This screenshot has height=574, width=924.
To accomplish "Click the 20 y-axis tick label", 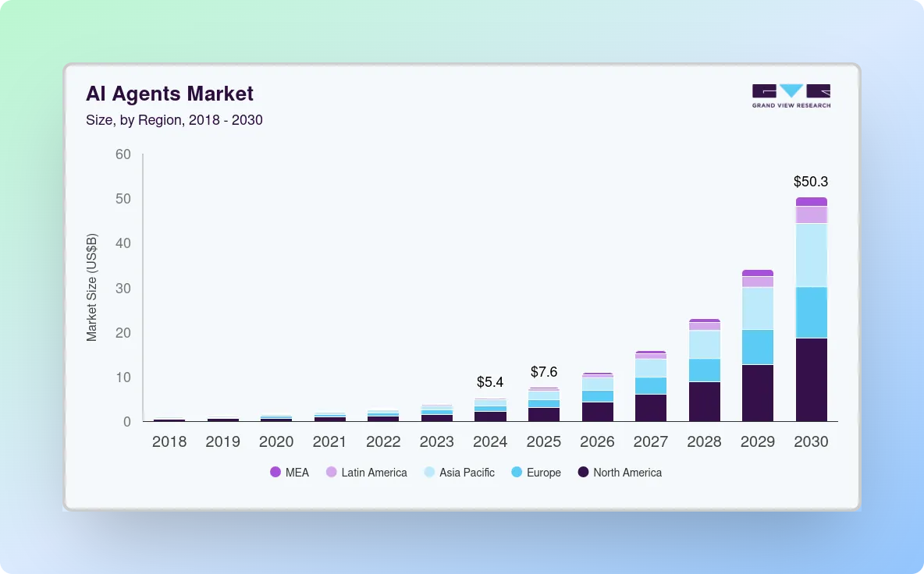I will tap(123, 333).
